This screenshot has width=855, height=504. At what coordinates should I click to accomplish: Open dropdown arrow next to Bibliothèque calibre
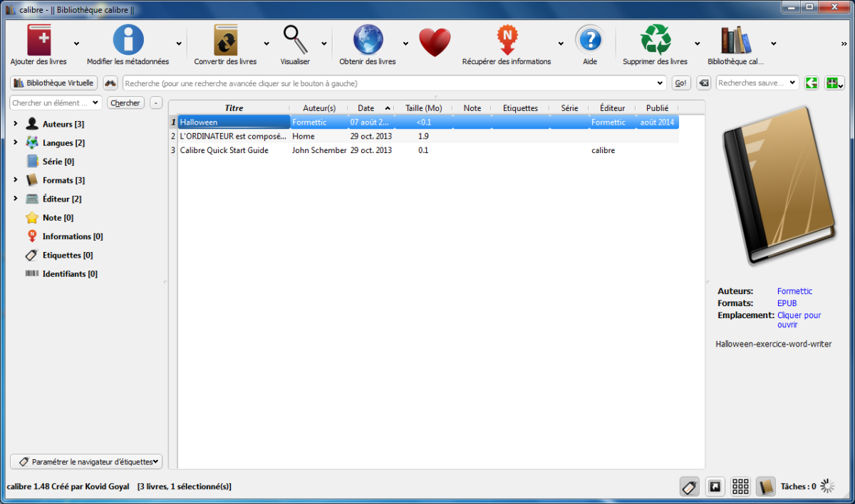(x=773, y=43)
